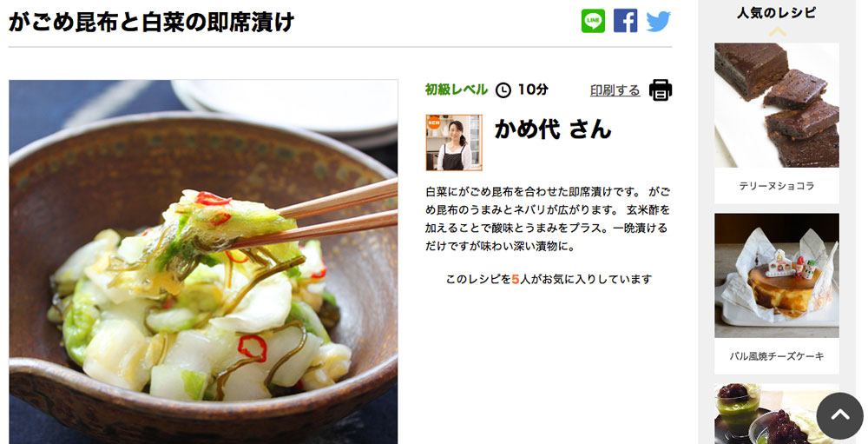Open the matcha dessert recipe thumbnail
The height and width of the screenshot is (444, 868).
[777, 414]
